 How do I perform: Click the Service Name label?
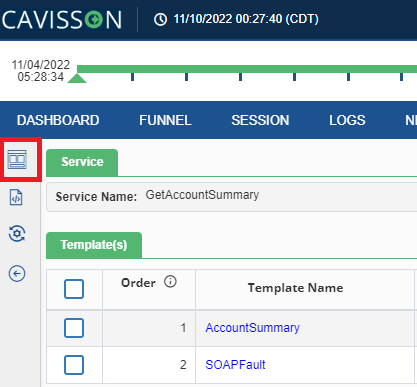point(96,197)
